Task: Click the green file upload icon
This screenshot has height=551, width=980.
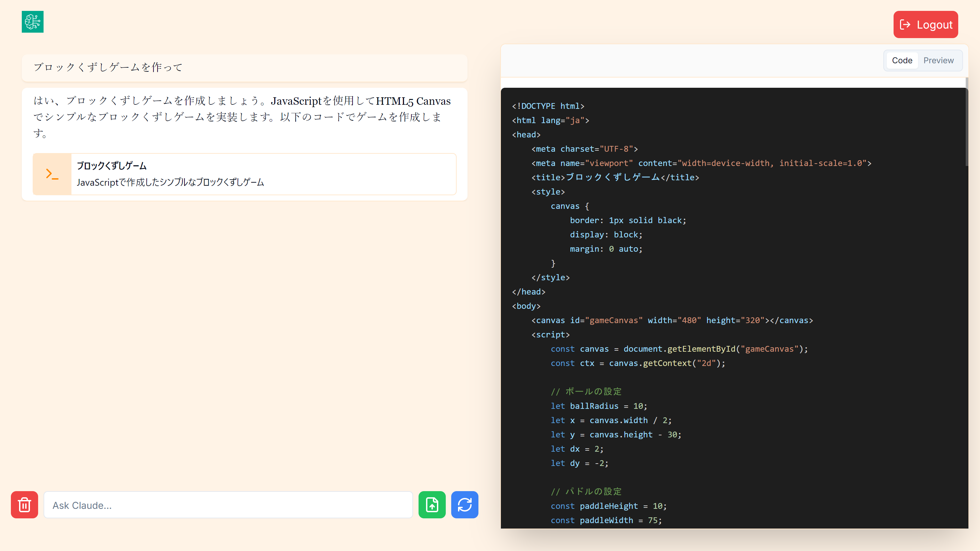Action: (x=432, y=505)
